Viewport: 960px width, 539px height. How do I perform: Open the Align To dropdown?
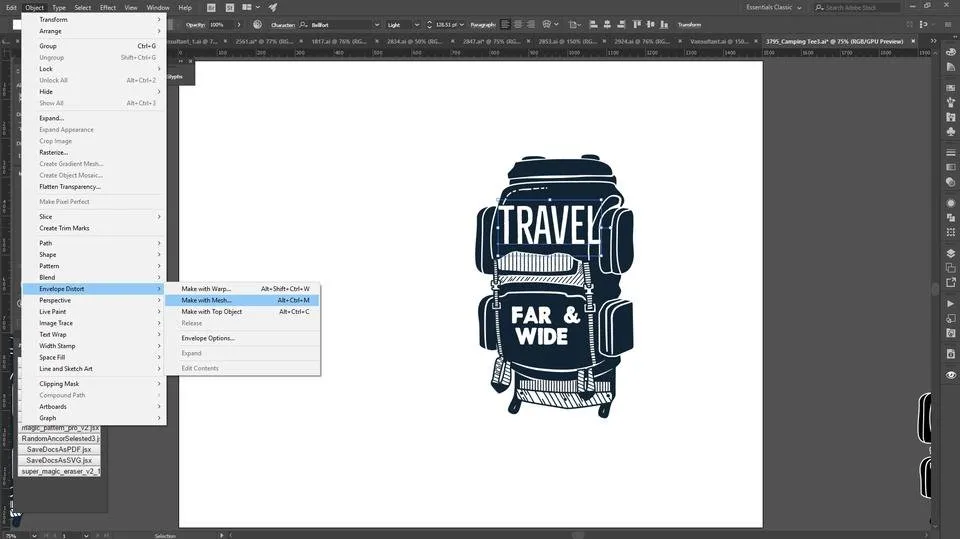coord(575,24)
